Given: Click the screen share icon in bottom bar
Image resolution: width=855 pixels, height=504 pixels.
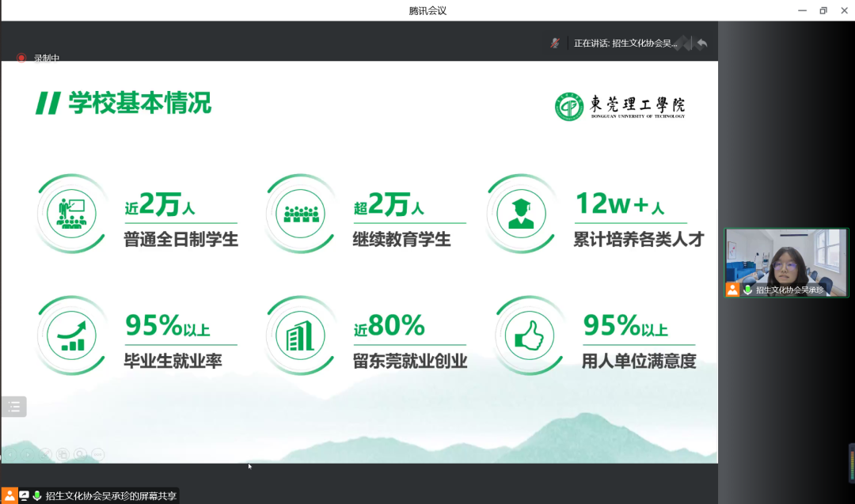Looking at the screenshot, I should [24, 495].
